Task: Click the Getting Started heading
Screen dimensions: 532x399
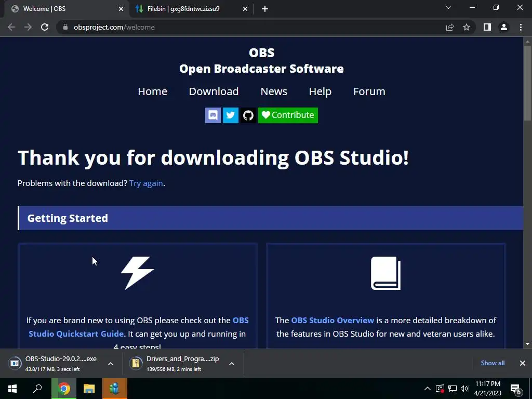Action: click(68, 218)
